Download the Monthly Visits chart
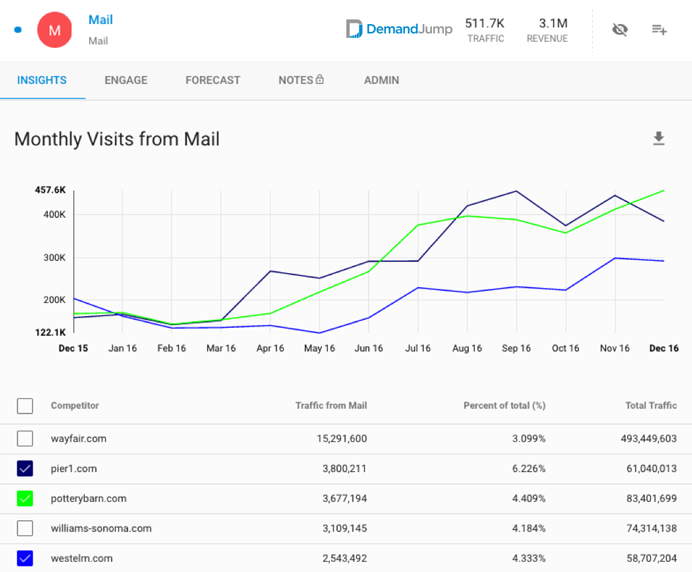The width and height of the screenshot is (692, 572). click(658, 138)
